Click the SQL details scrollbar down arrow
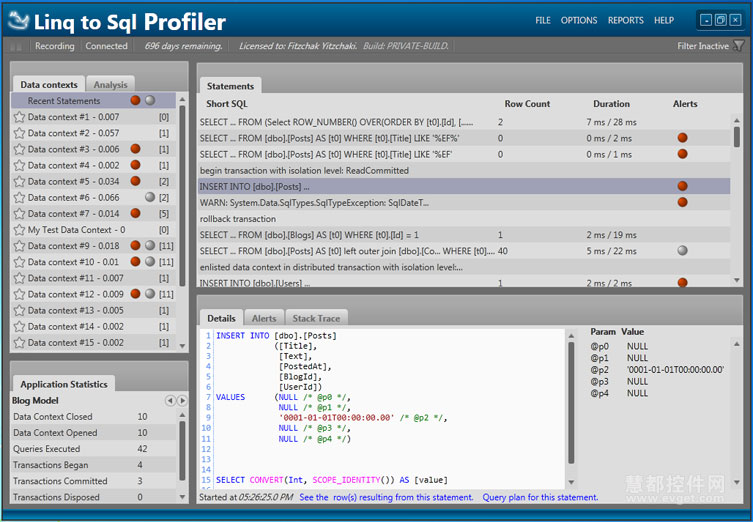The image size is (753, 522). pos(571,482)
